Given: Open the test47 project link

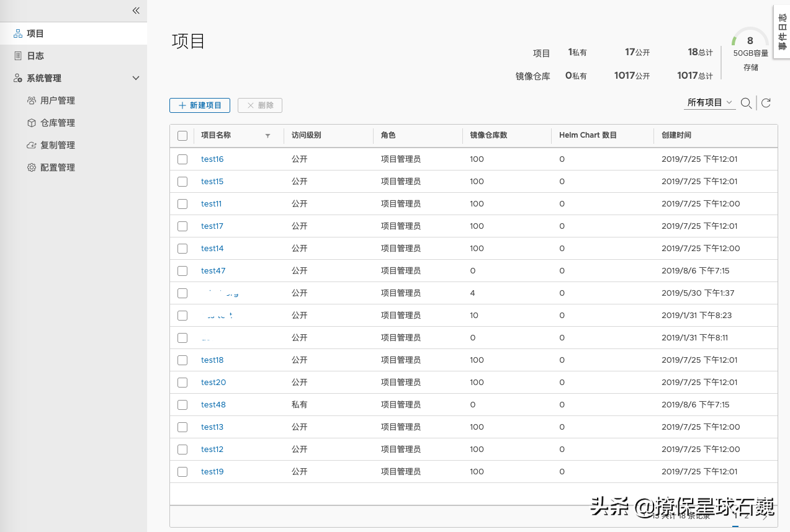Looking at the screenshot, I should click(213, 271).
